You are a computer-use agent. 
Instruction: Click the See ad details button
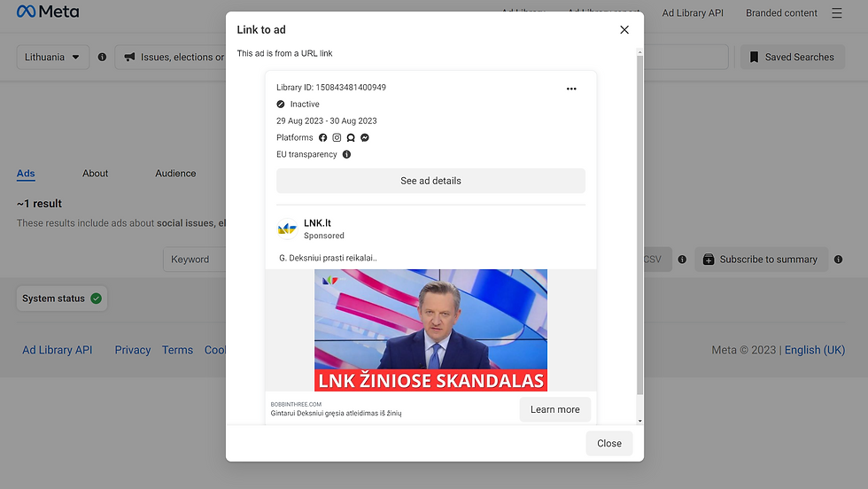(x=430, y=181)
